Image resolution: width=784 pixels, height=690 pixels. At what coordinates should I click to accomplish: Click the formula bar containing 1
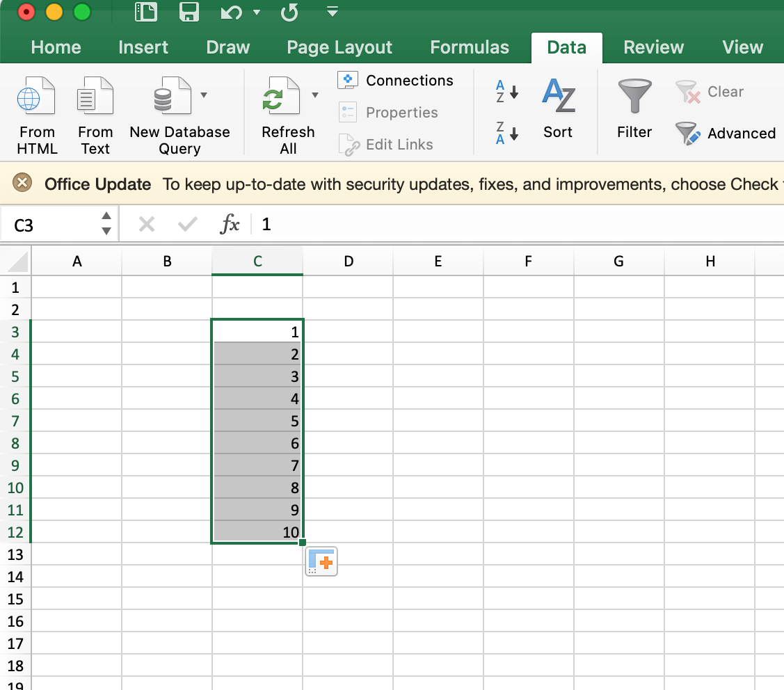pyautogui.click(x=518, y=225)
